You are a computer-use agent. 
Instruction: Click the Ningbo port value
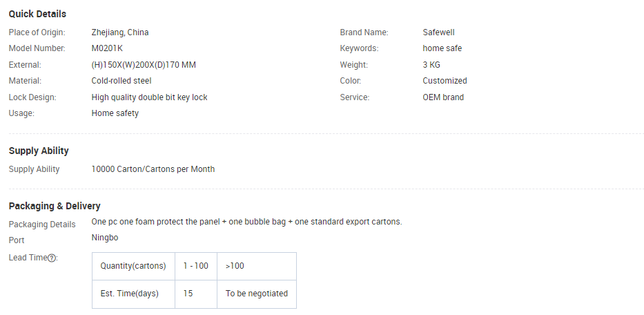click(x=105, y=238)
